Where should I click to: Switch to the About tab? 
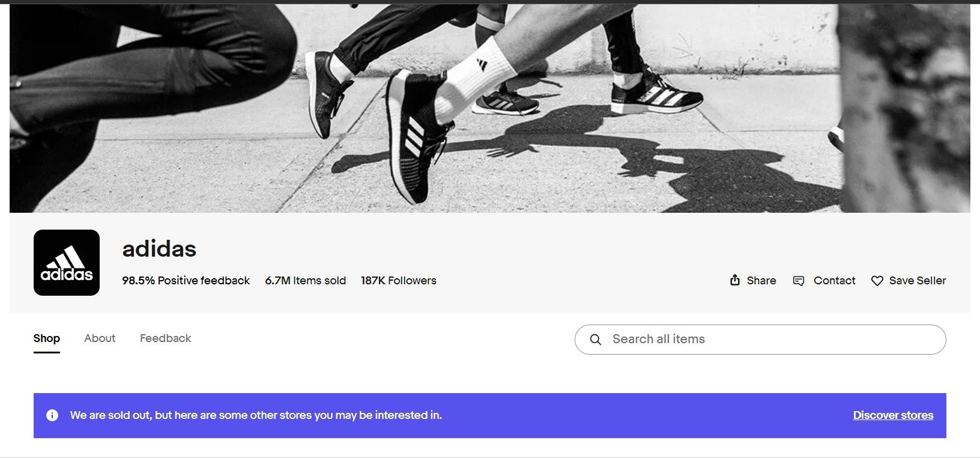pyautogui.click(x=100, y=338)
